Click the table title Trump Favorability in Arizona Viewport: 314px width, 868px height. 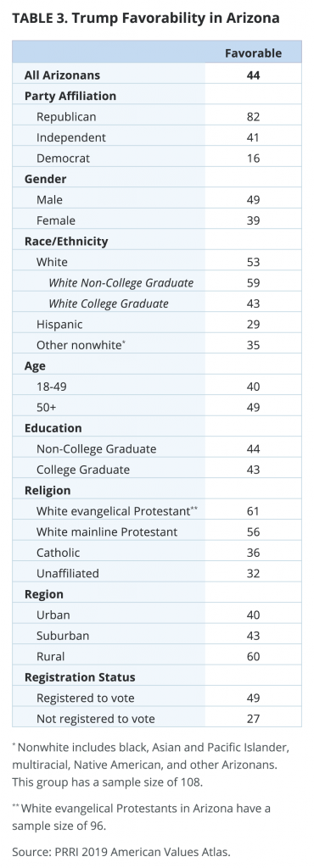(x=146, y=19)
